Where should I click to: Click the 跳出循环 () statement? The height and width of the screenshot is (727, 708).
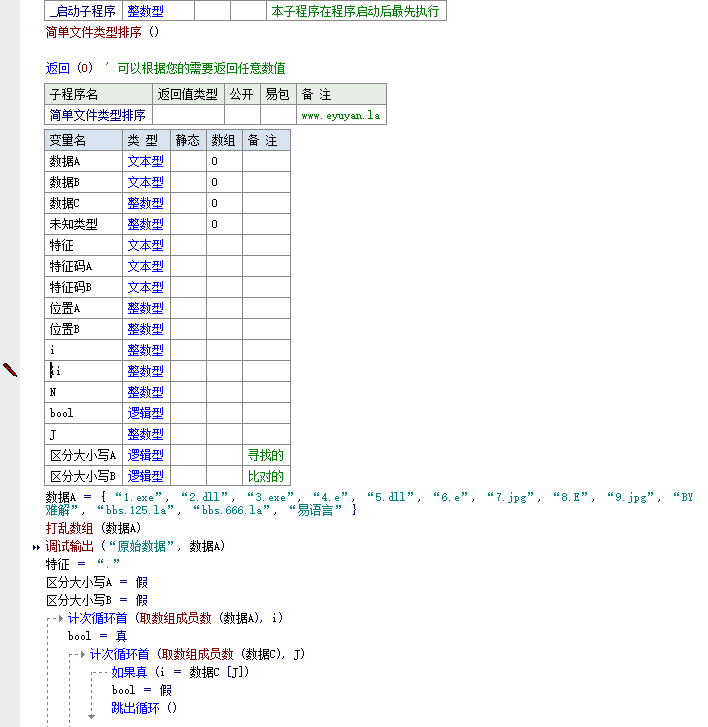[x=144, y=708]
